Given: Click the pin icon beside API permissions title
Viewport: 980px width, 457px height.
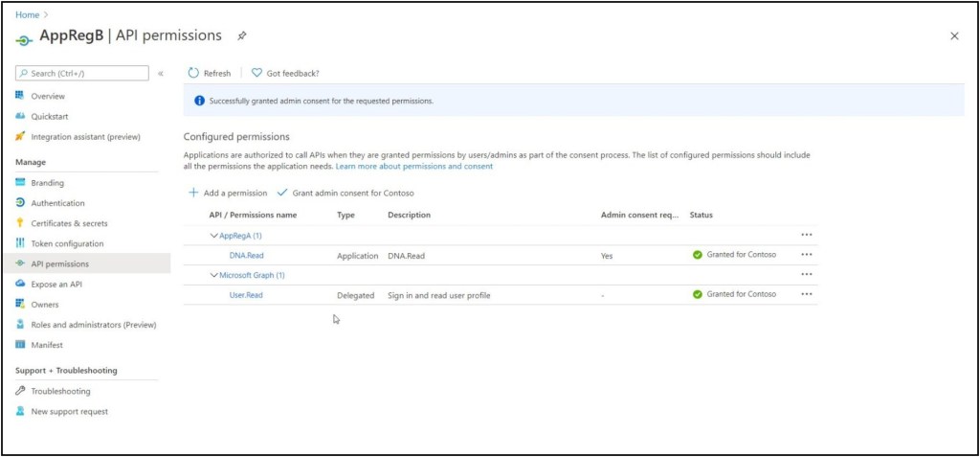Looking at the screenshot, I should point(242,36).
